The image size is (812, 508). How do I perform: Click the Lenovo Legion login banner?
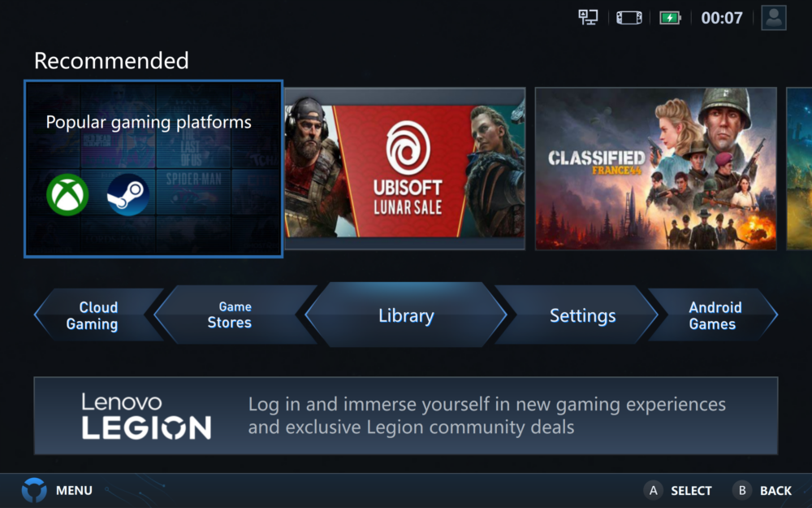pos(406,415)
